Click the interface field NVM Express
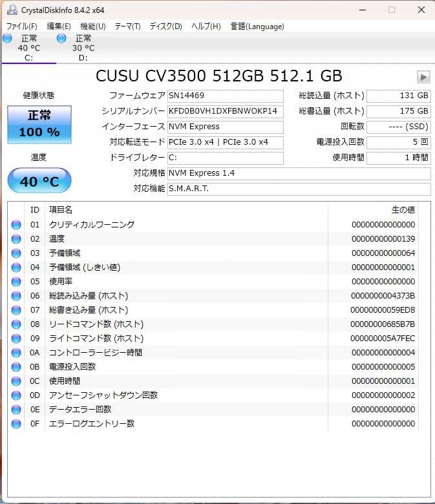435x504 pixels. 226,127
